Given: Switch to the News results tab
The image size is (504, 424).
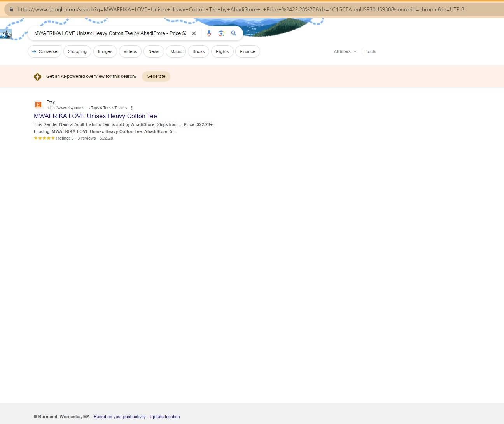Looking at the screenshot, I should tap(154, 51).
